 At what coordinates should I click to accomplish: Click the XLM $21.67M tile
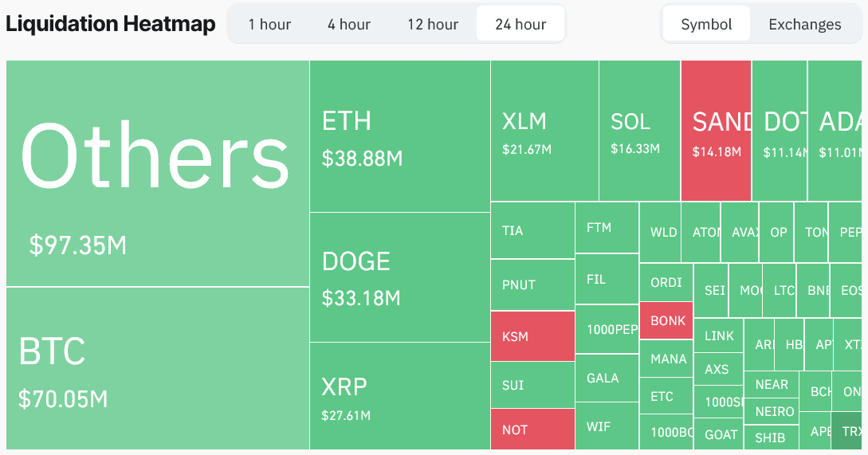pos(544,131)
